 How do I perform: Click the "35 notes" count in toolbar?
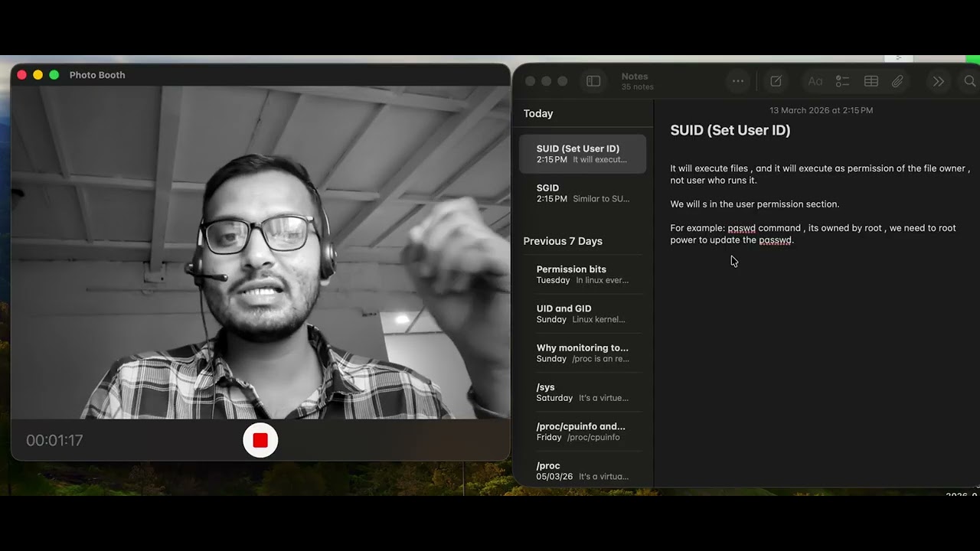point(637,87)
